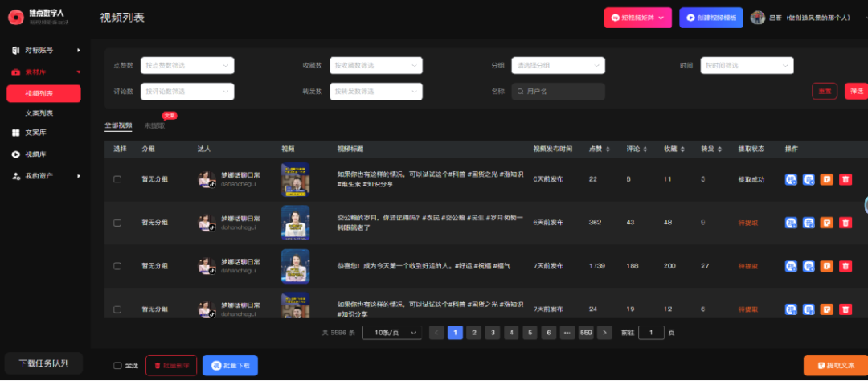Image resolution: width=868 pixels, height=381 pixels.
Task: Click the 重置 reset button
Action: pyautogui.click(x=825, y=92)
